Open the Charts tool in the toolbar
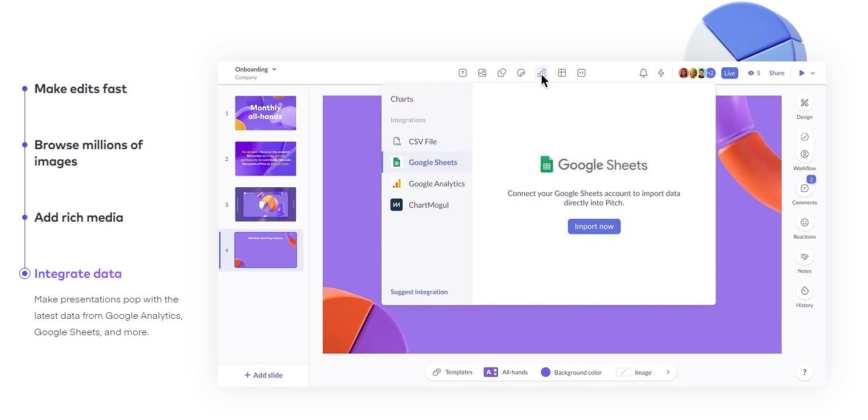Screen dimensions: 868x420 coord(541,73)
